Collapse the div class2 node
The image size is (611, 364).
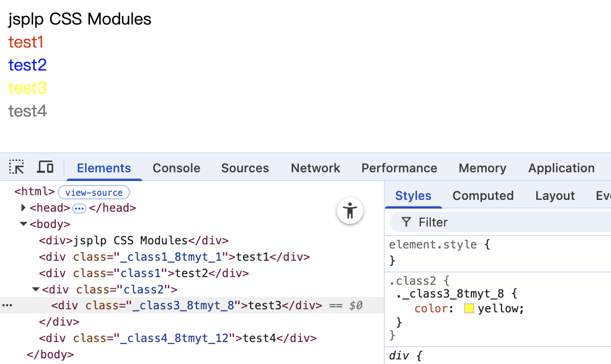click(35, 289)
